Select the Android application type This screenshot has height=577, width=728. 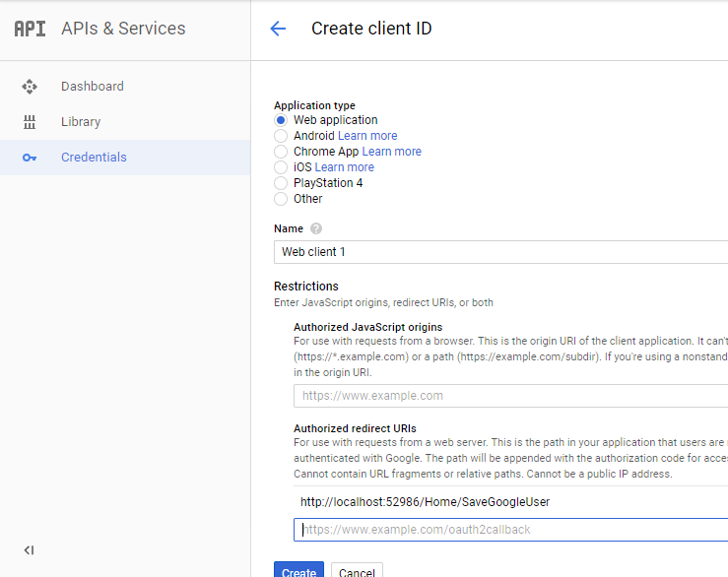tap(281, 136)
